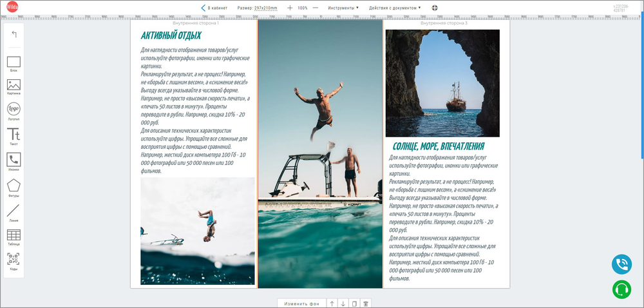This screenshot has width=644, height=308.
Task: Choose the Логотип logo tool
Action: click(14, 110)
